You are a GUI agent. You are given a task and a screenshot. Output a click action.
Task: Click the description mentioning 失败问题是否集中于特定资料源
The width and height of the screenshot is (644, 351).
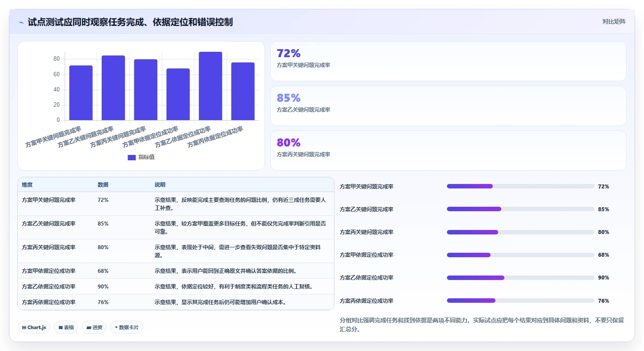tap(238, 251)
